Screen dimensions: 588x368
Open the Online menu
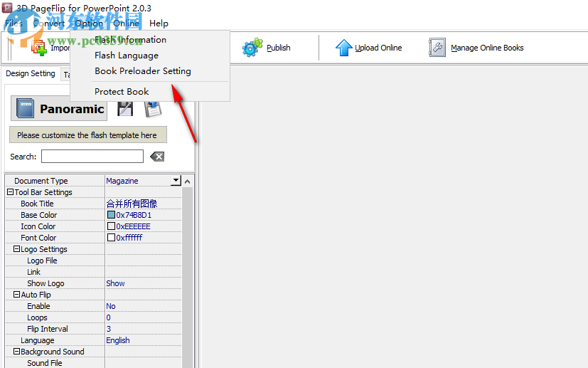coord(126,23)
